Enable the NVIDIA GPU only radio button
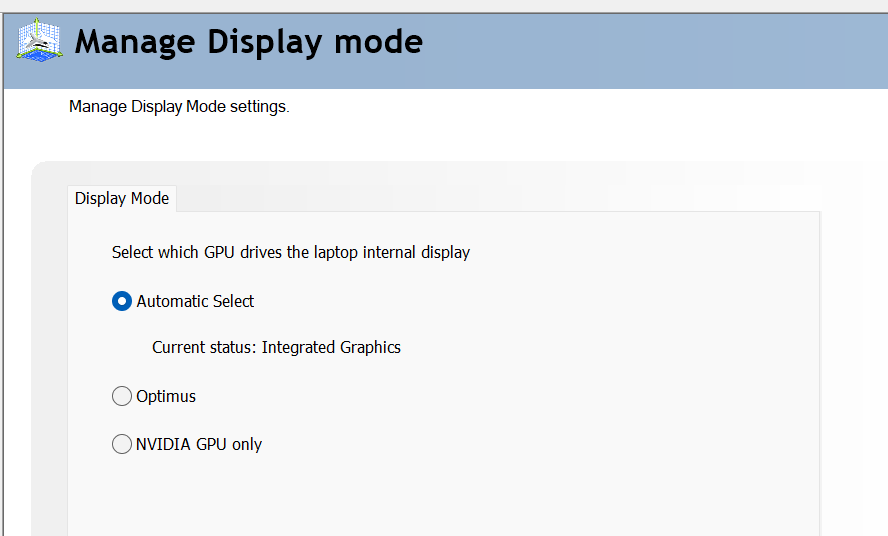Screen dimensions: 888x536 (x=122, y=444)
